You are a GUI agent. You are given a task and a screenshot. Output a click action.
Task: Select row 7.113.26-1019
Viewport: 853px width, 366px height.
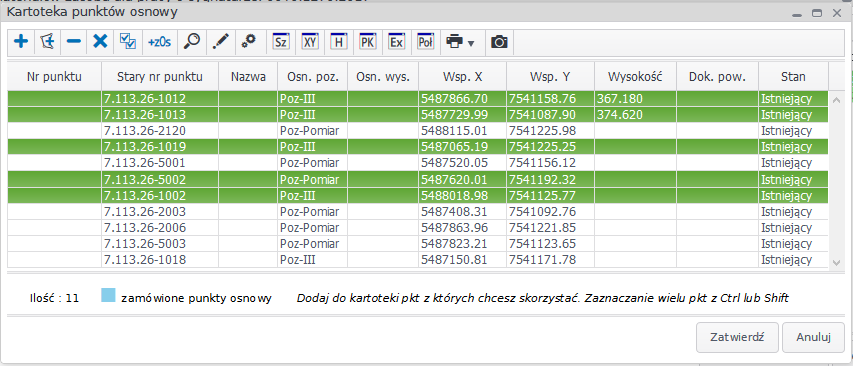point(418,146)
